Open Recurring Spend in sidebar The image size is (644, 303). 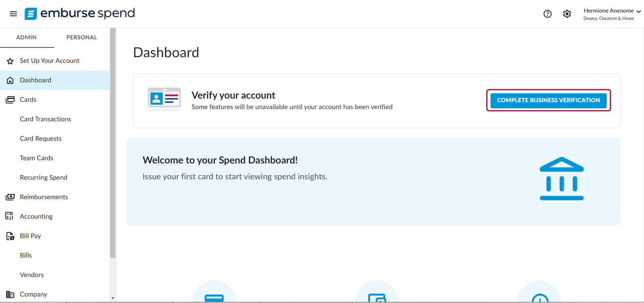43,178
